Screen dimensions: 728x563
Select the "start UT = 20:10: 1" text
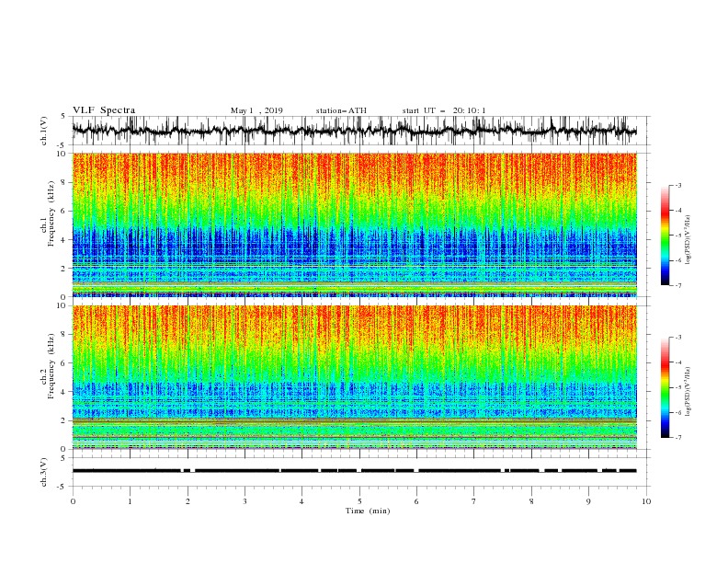click(x=444, y=110)
